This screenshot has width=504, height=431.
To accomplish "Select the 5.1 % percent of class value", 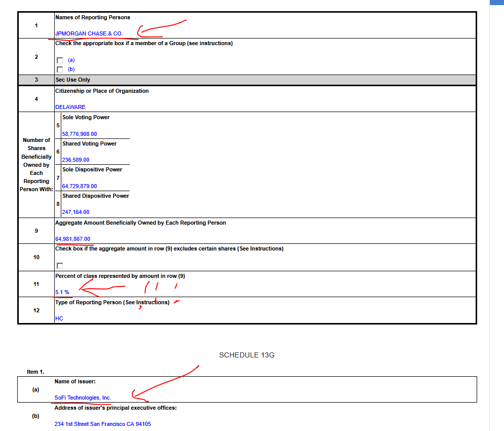I will click(62, 292).
